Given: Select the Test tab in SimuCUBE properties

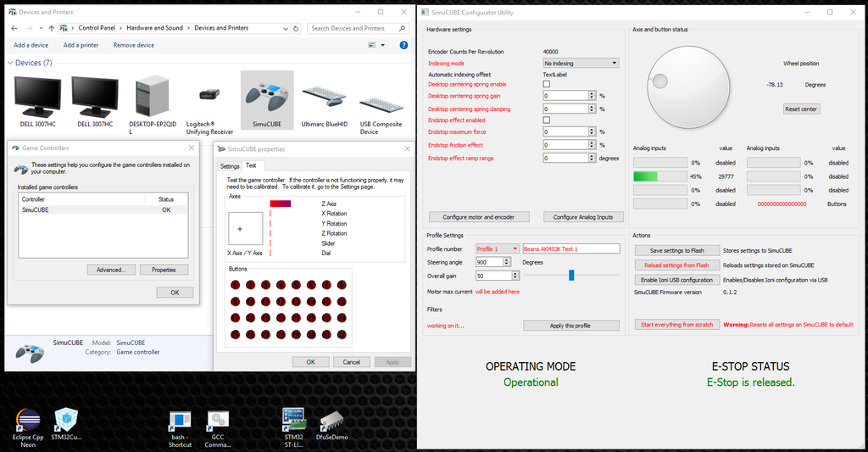Looking at the screenshot, I should 251,165.
